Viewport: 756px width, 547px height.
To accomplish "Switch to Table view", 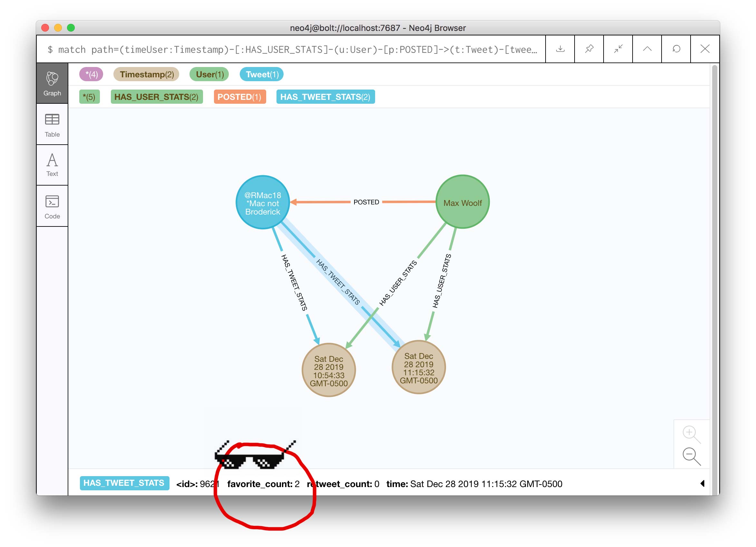I will tap(52, 125).
